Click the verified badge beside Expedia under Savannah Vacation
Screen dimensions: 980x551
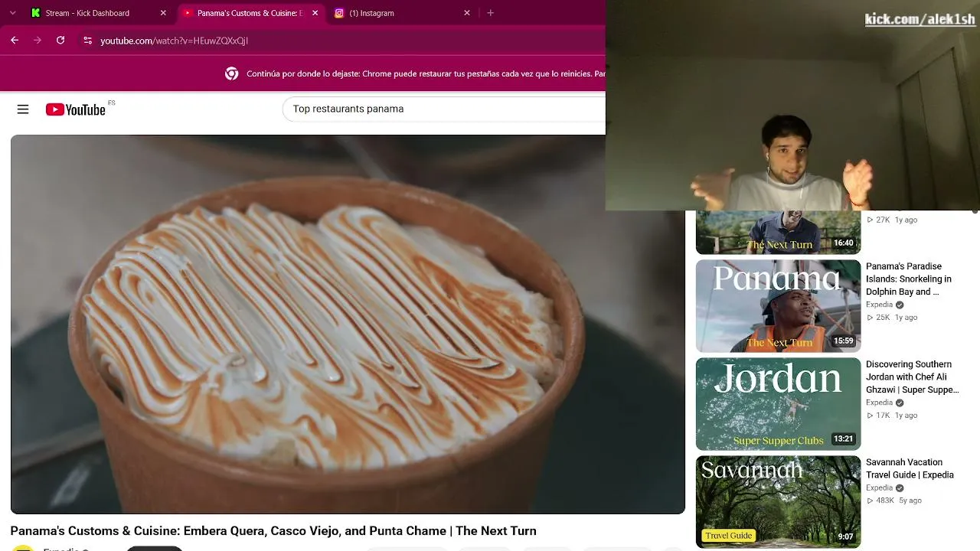(x=900, y=488)
